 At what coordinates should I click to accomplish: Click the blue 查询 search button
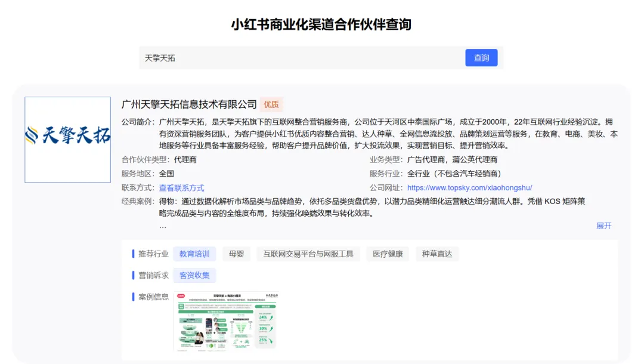[481, 58]
